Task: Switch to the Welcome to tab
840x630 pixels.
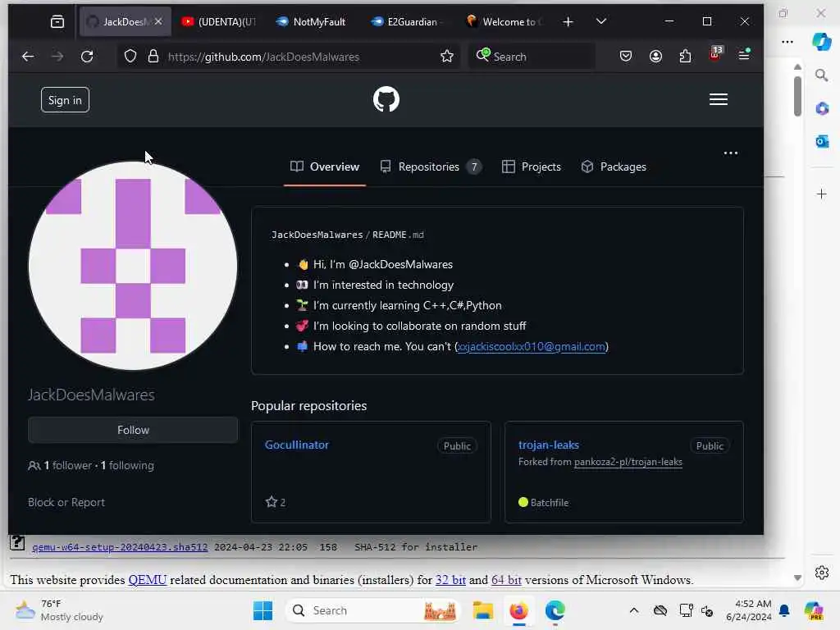Action: 504,22
